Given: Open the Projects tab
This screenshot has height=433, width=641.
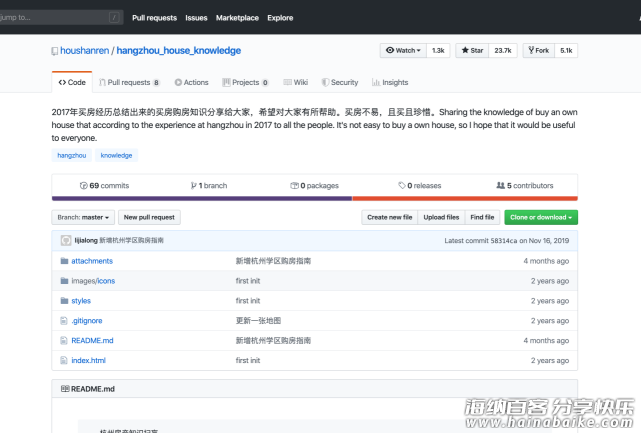Looking at the screenshot, I should tap(245, 82).
